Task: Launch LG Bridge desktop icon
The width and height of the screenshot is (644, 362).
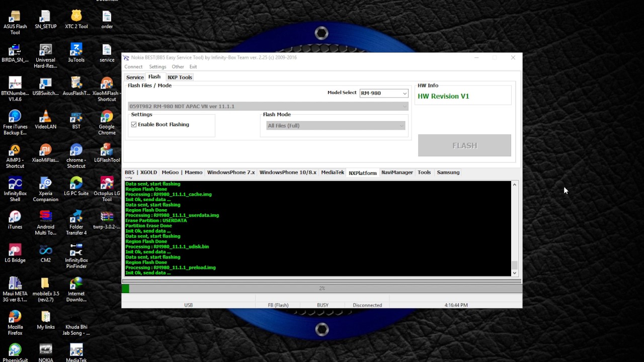Action: (x=15, y=253)
